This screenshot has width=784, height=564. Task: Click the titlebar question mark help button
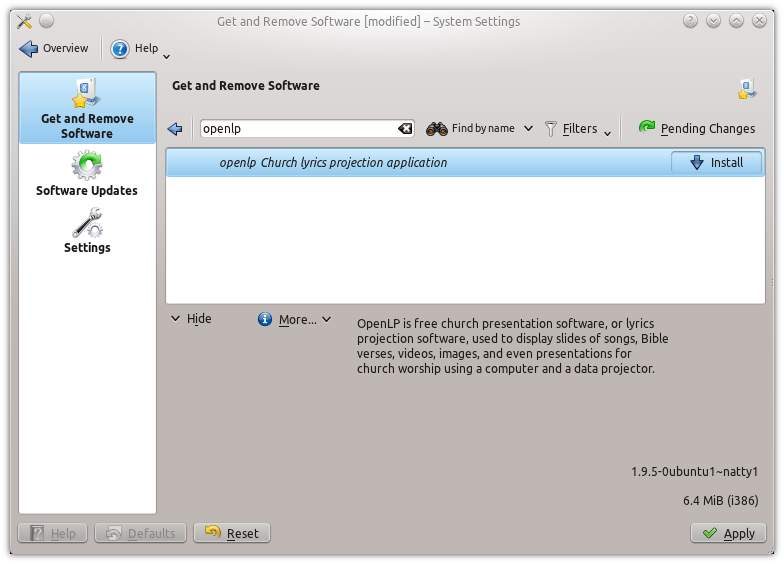tap(690, 21)
